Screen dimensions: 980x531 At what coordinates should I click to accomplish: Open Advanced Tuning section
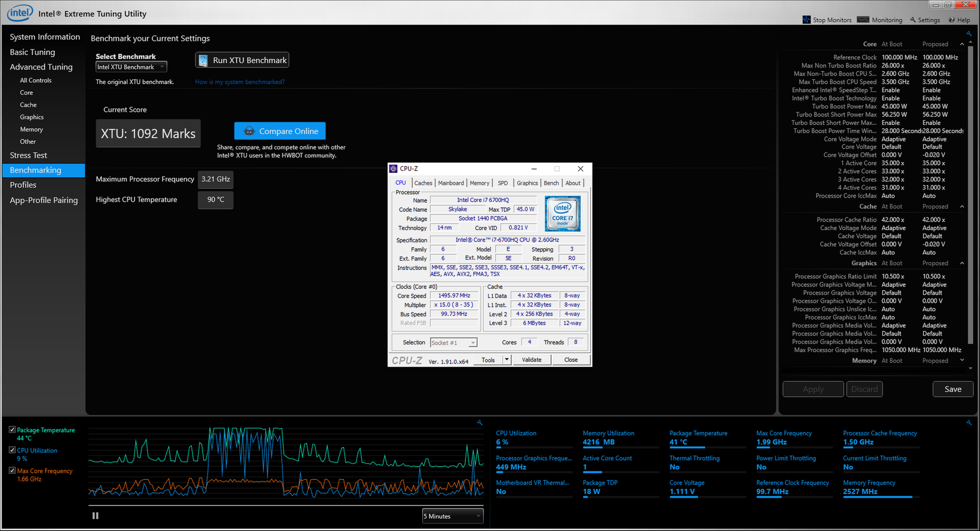click(x=41, y=67)
